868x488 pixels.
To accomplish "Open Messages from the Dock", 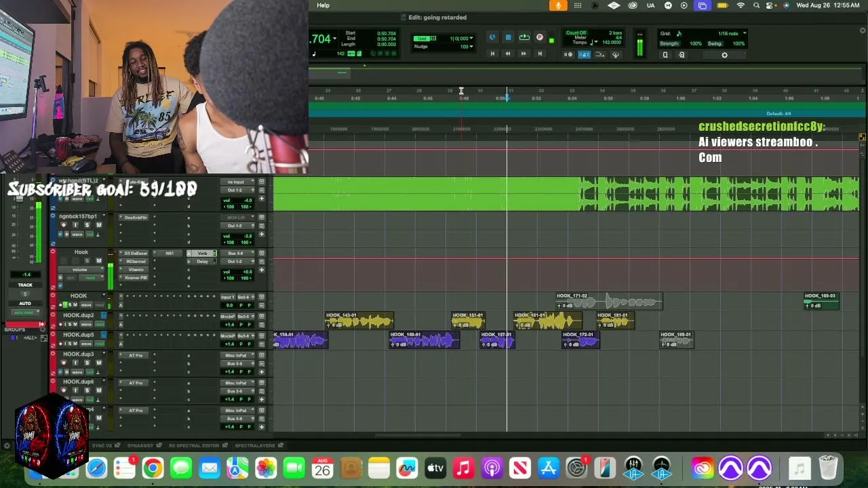I will click(x=181, y=468).
